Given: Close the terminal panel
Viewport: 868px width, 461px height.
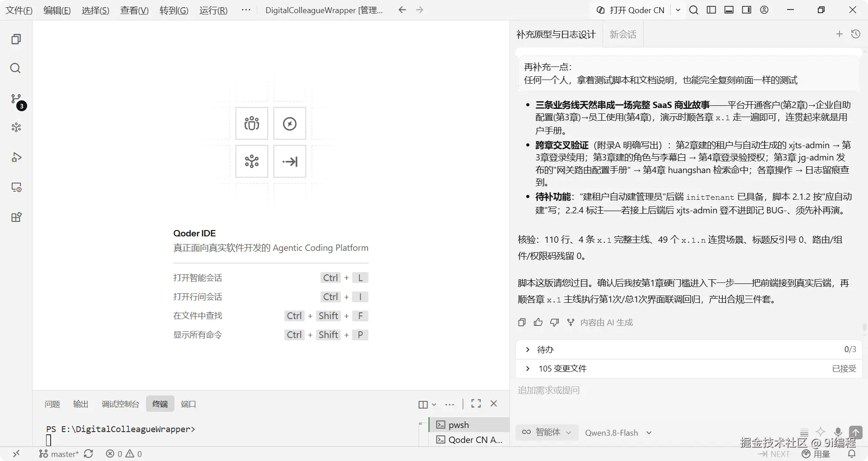Looking at the screenshot, I should (x=494, y=404).
